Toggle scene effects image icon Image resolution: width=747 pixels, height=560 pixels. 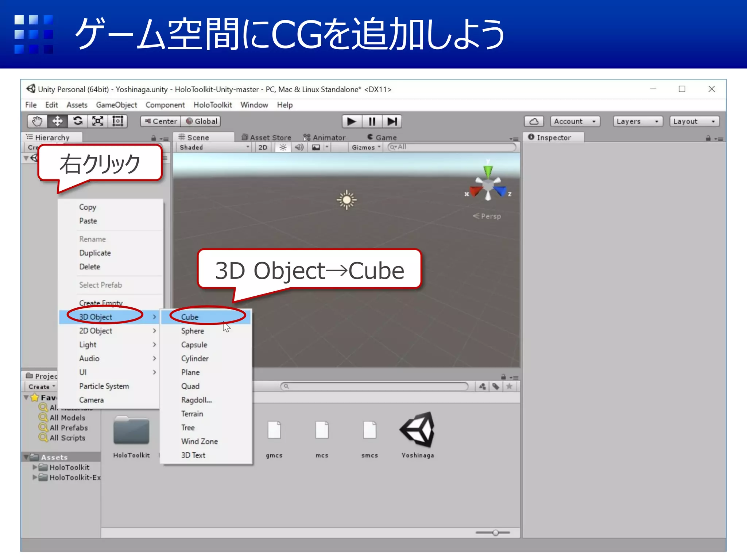tap(316, 147)
